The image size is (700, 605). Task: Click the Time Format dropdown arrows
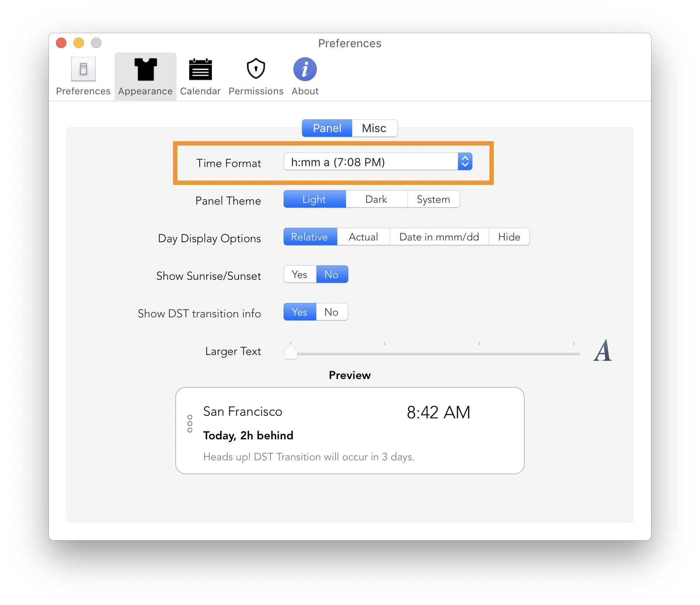tap(465, 162)
